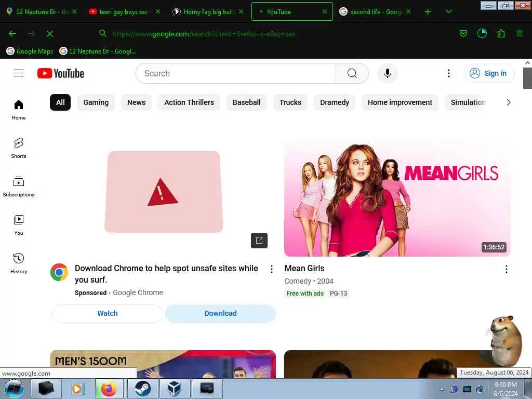Select the All filter chip
Screen dimensions: 532x399
(60, 102)
